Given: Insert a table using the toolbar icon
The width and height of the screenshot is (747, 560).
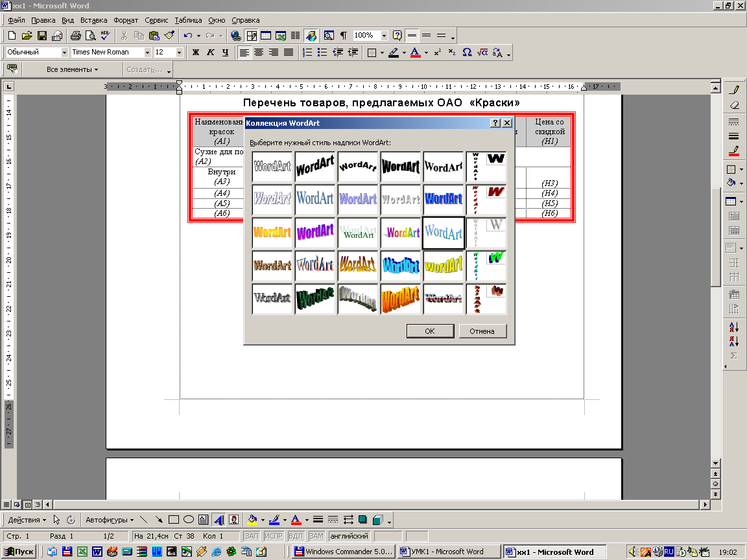Looking at the screenshot, I should [266, 35].
